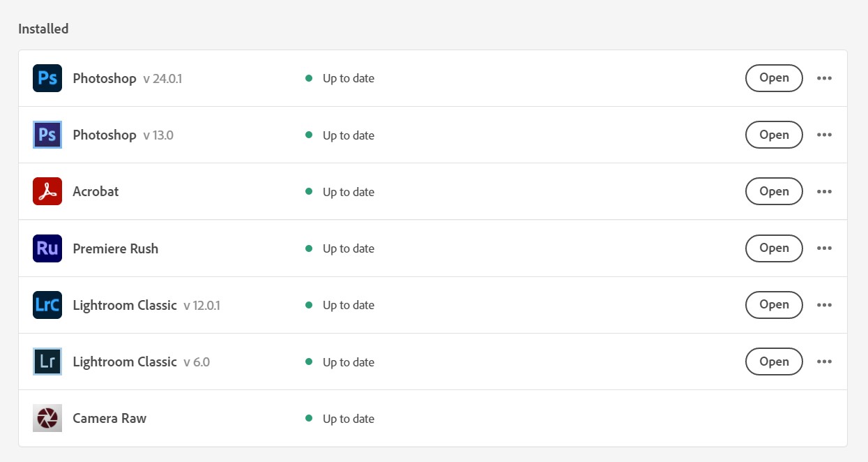Select the Photoshop v24.0.1 list row
868x462 pixels.
(x=432, y=77)
